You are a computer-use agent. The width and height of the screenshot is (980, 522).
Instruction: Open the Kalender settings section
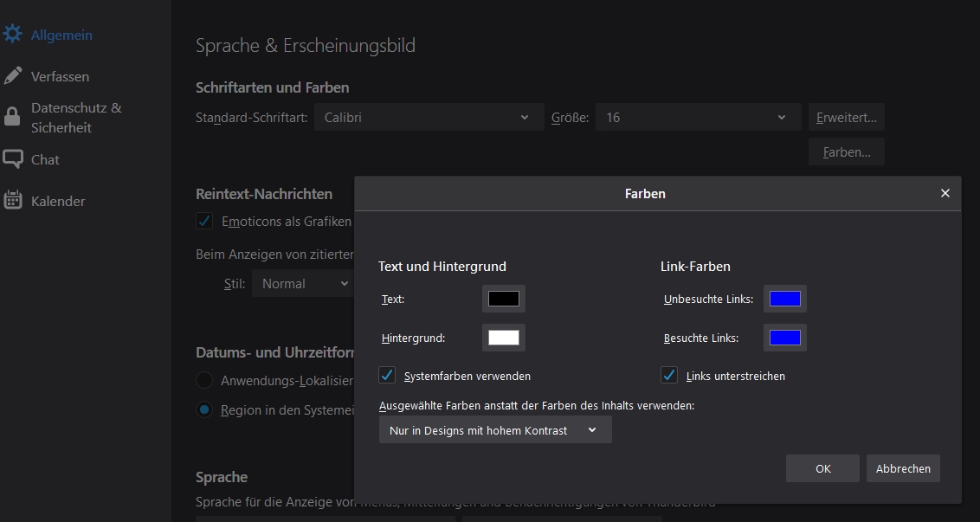(x=58, y=201)
